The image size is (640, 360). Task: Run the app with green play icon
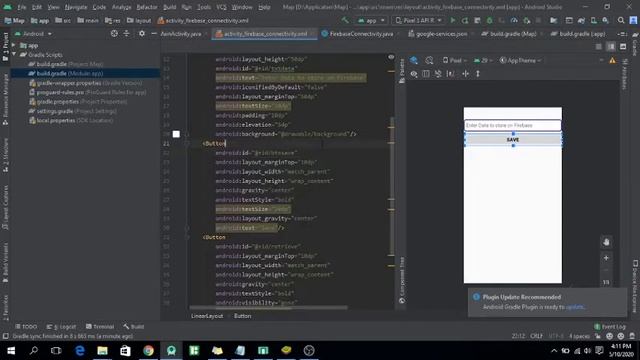click(453, 20)
